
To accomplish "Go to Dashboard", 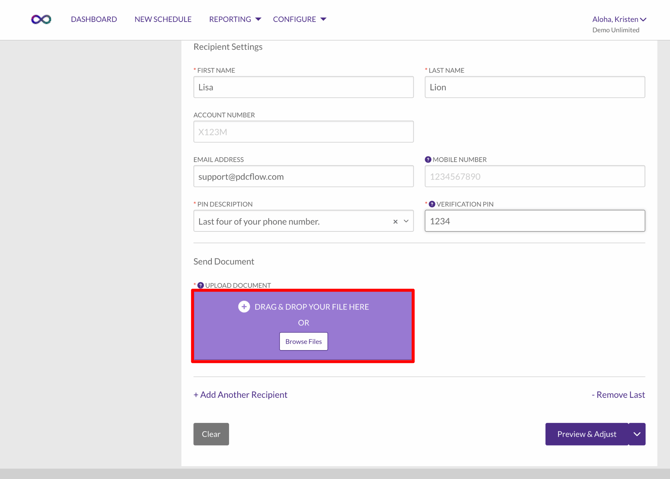I will [94, 19].
